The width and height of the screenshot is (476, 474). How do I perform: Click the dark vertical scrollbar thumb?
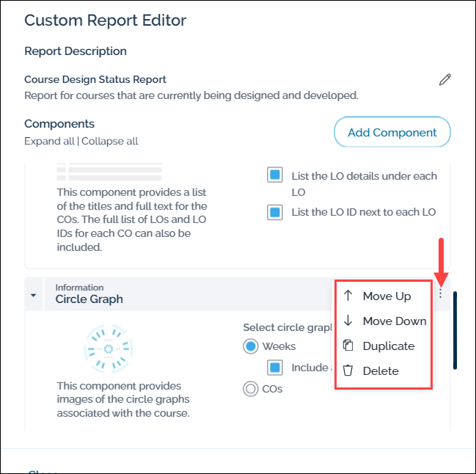[455, 330]
